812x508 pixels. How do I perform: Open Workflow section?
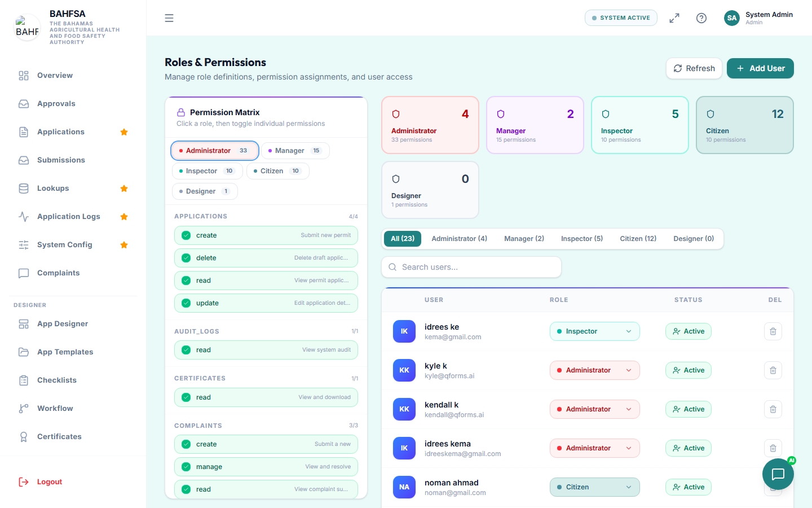click(73, 409)
